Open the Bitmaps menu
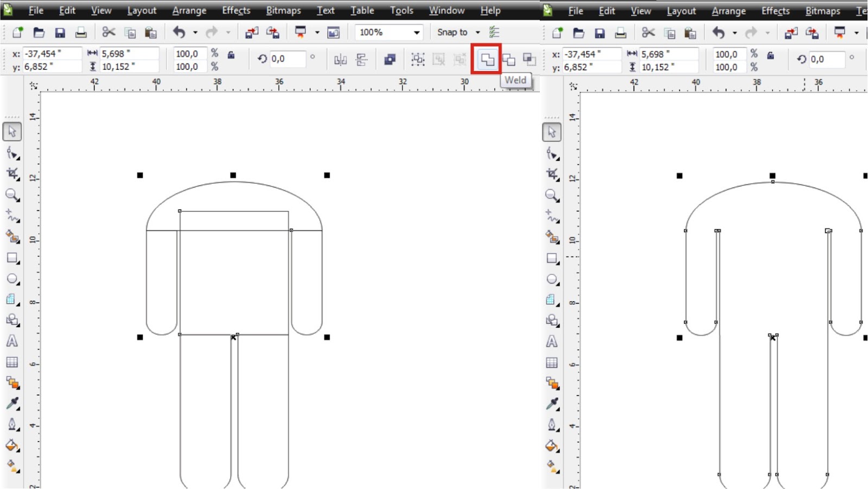 283,10
